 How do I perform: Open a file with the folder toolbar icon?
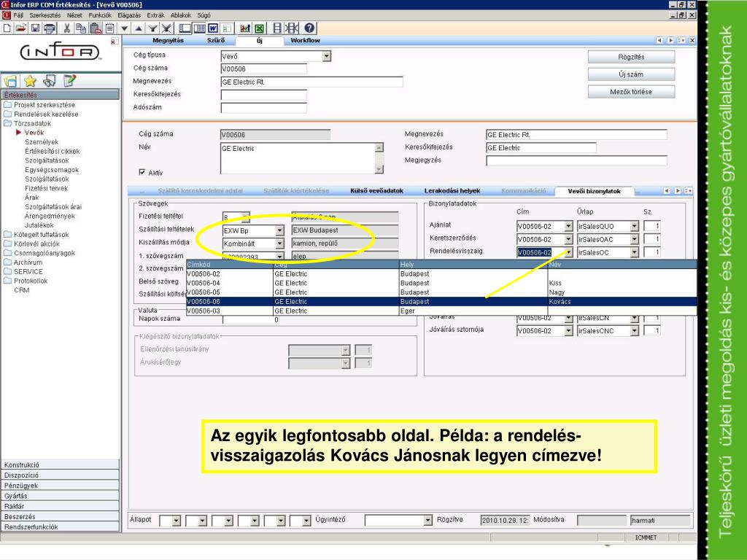click(x=20, y=28)
